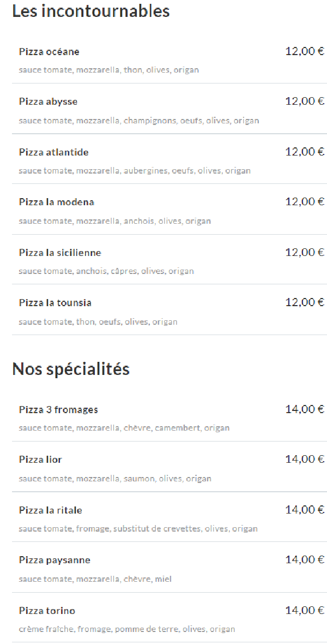Select Pizza la sicilienne

click(x=169, y=259)
